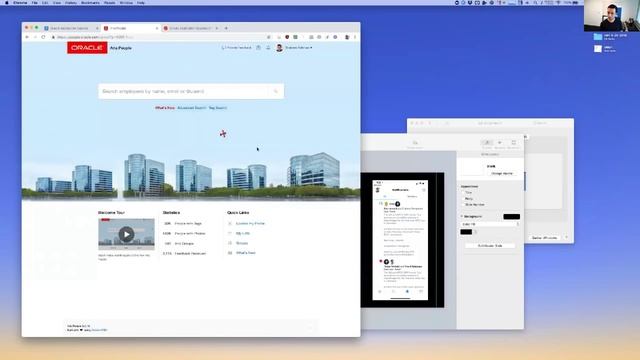Play the Welcome Tour video

point(126,234)
